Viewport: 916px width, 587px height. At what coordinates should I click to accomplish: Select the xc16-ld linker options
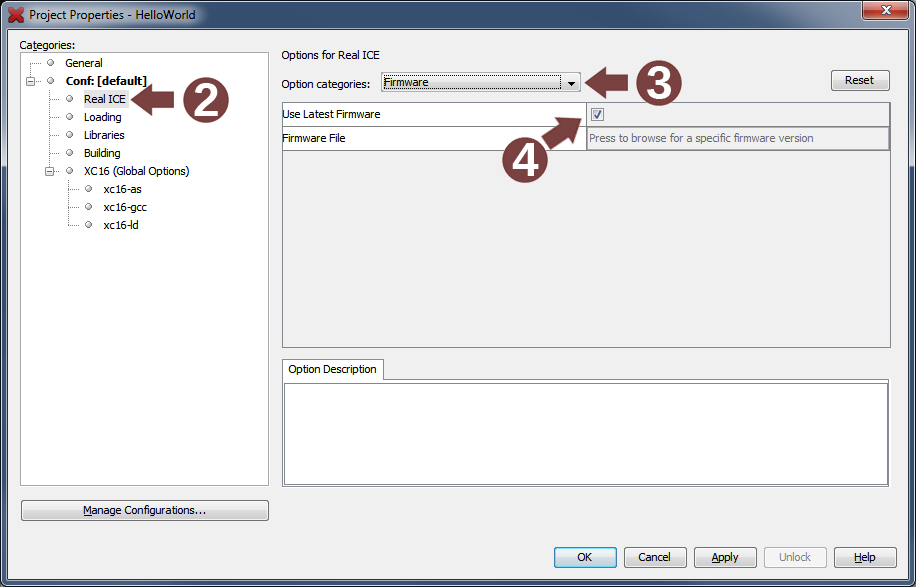[x=122, y=225]
